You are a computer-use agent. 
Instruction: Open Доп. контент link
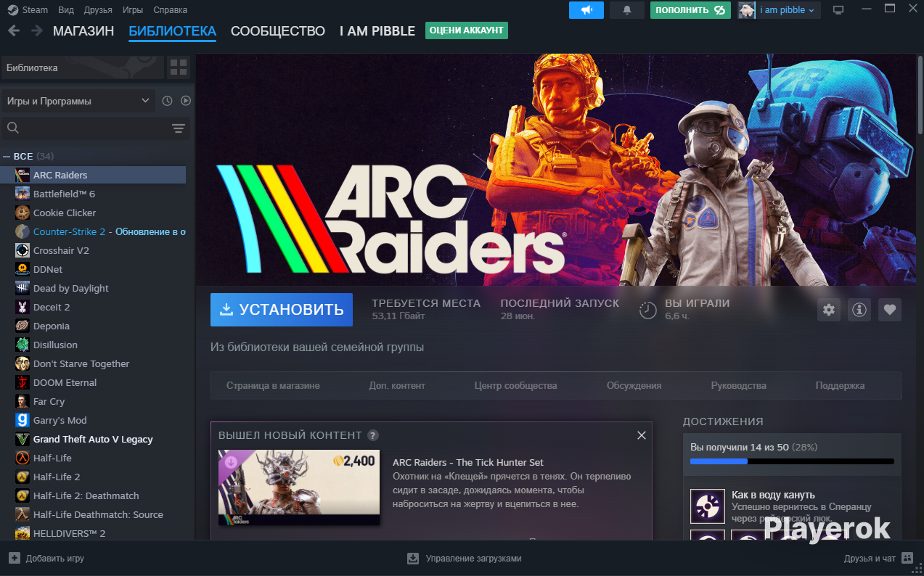coord(397,385)
